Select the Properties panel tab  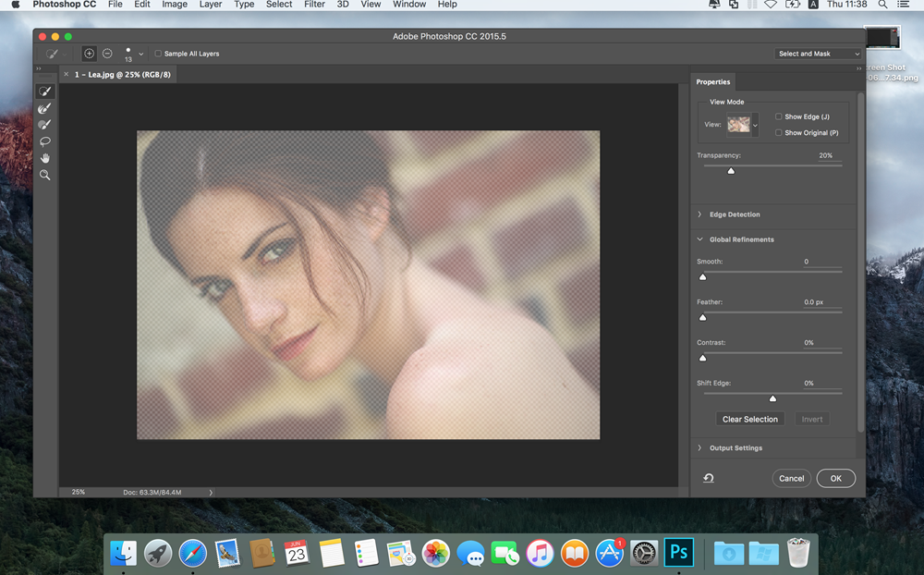pos(713,82)
